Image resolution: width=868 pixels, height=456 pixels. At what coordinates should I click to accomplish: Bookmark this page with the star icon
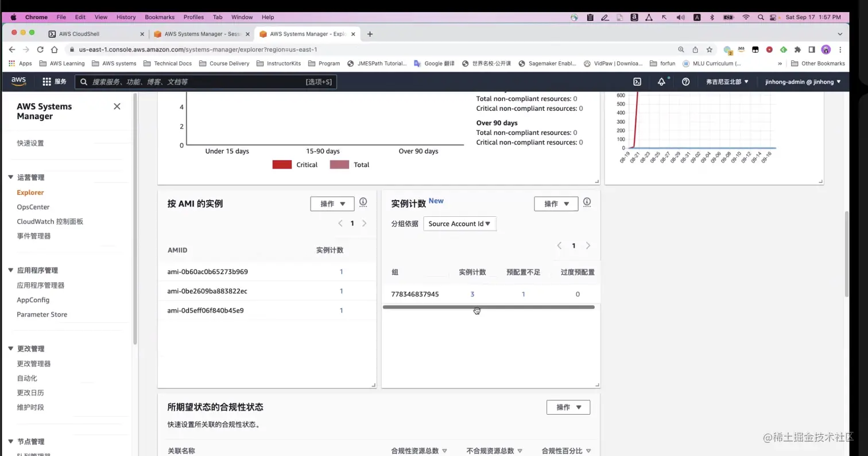coord(710,50)
